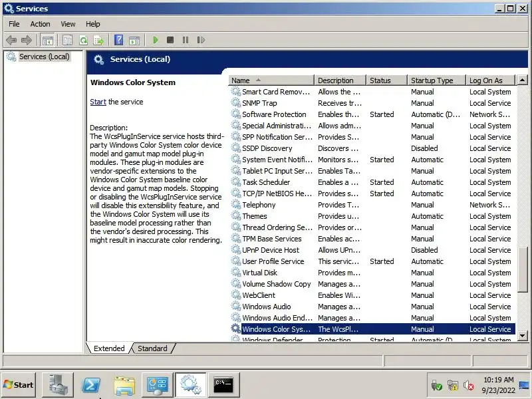The width and height of the screenshot is (532, 399).
Task: Click the gear icon beside Windows Color System row
Action: click(235, 329)
